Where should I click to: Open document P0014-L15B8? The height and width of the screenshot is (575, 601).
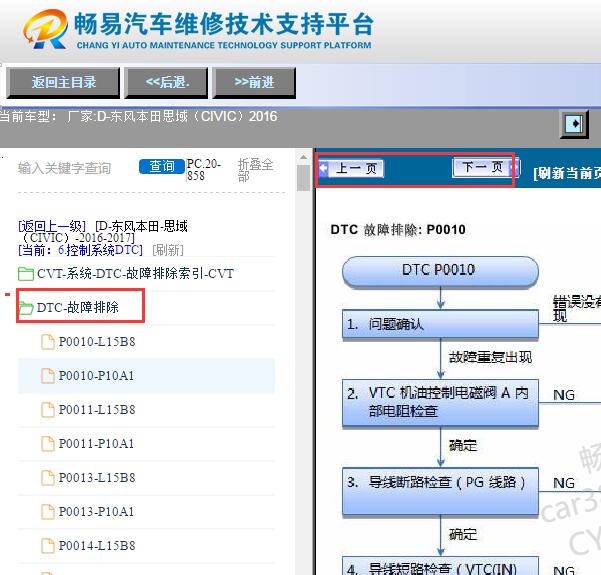coord(97,546)
